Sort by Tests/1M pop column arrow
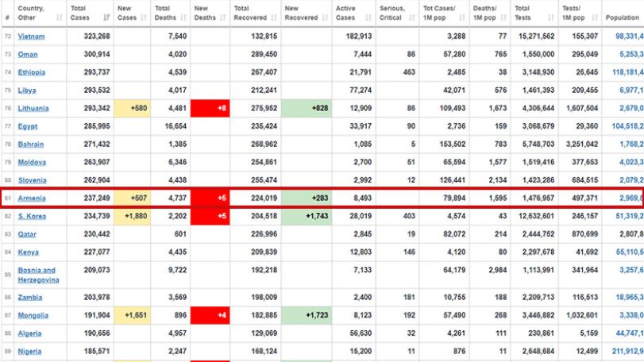Image resolution: width=644 pixels, height=362 pixels. (594, 17)
